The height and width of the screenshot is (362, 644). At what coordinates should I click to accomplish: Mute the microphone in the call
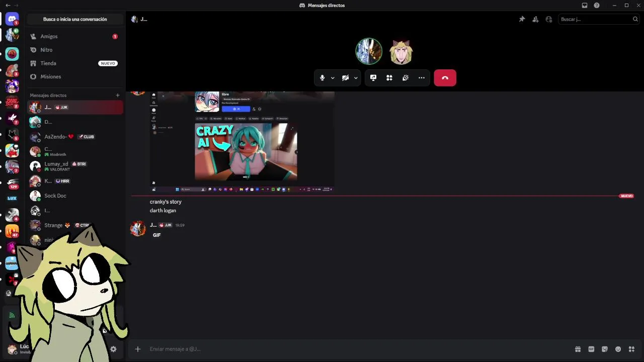pyautogui.click(x=322, y=78)
